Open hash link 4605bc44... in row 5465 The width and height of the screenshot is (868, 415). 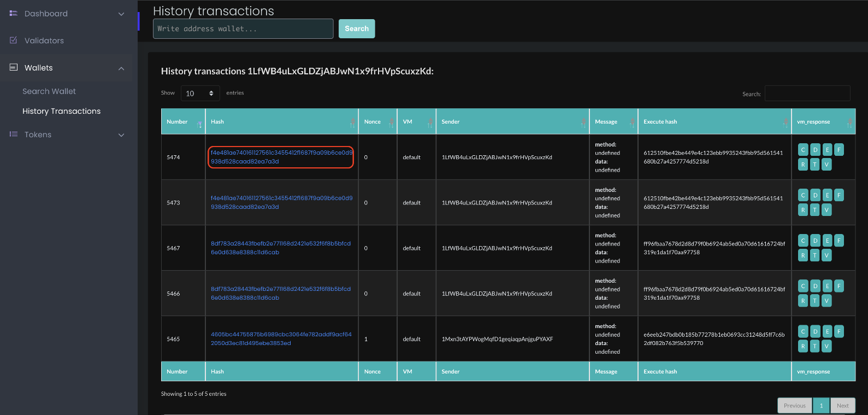click(x=281, y=338)
